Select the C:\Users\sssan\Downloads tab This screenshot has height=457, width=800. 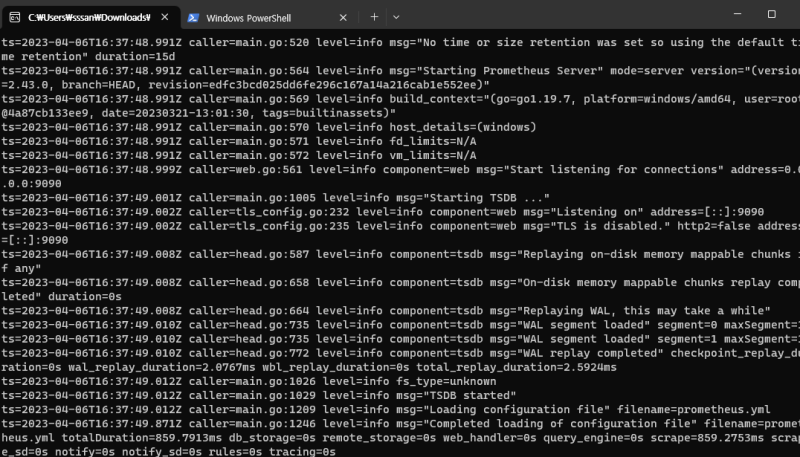[x=89, y=18]
